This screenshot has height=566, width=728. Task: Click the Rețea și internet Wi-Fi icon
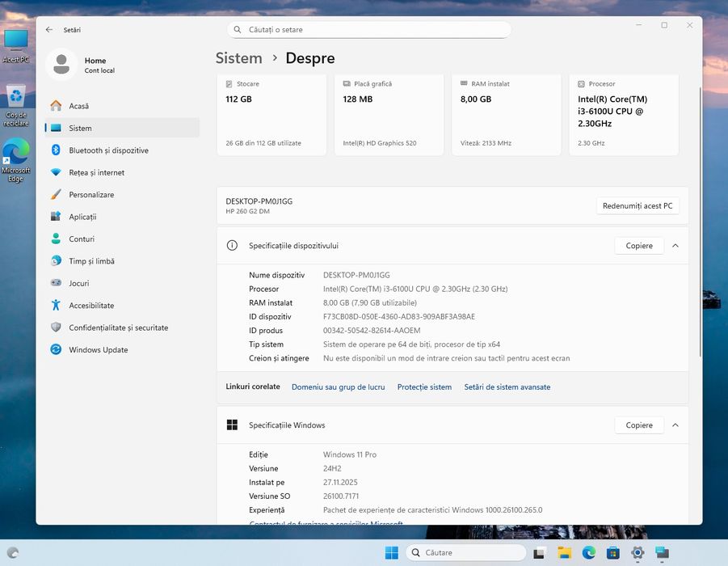click(x=56, y=172)
